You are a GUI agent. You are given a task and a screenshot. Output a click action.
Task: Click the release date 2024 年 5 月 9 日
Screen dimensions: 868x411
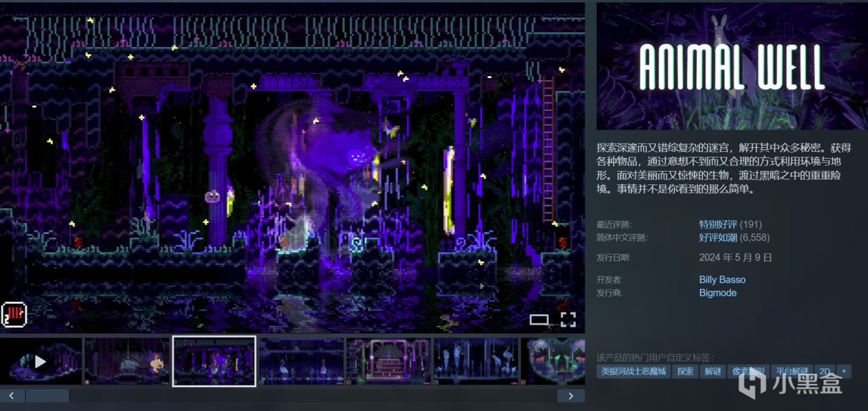(x=736, y=258)
